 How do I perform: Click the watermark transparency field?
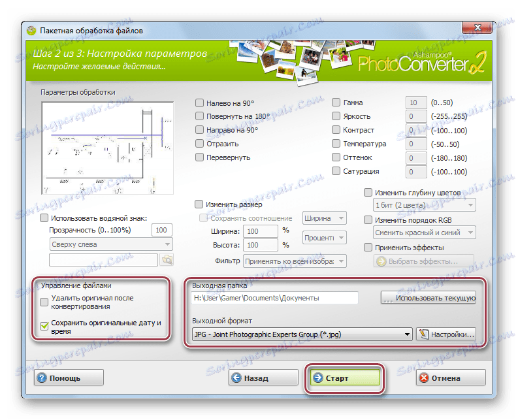(162, 230)
